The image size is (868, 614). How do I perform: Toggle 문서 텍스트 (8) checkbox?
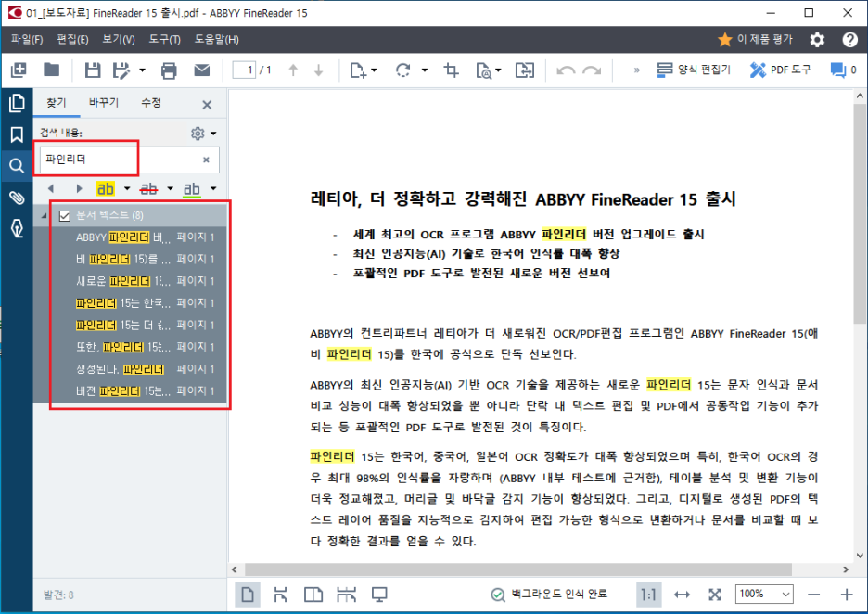[65, 215]
